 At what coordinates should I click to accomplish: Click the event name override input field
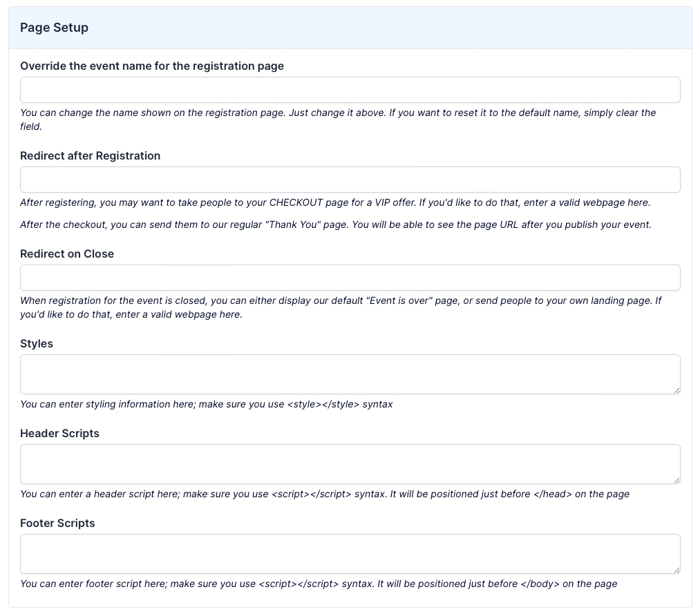(x=350, y=90)
